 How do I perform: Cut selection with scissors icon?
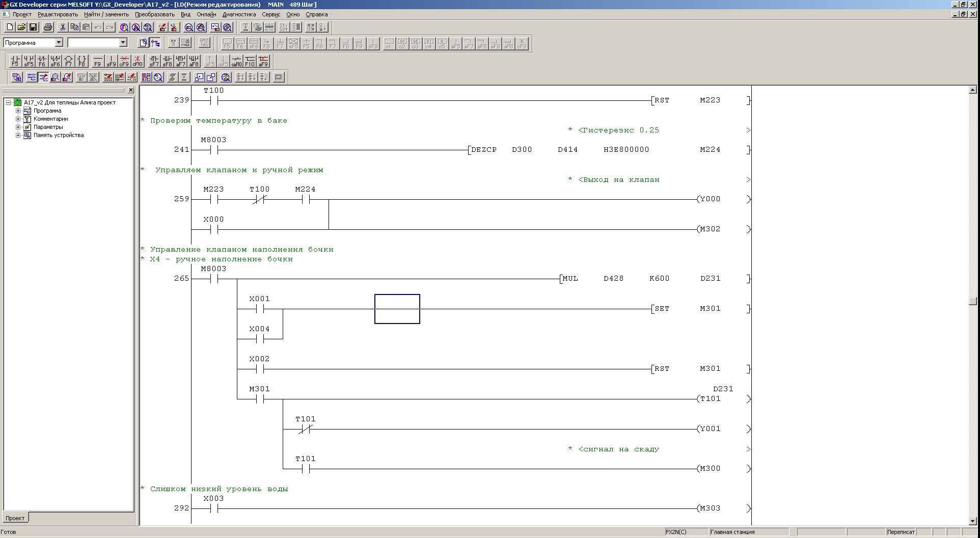point(63,28)
